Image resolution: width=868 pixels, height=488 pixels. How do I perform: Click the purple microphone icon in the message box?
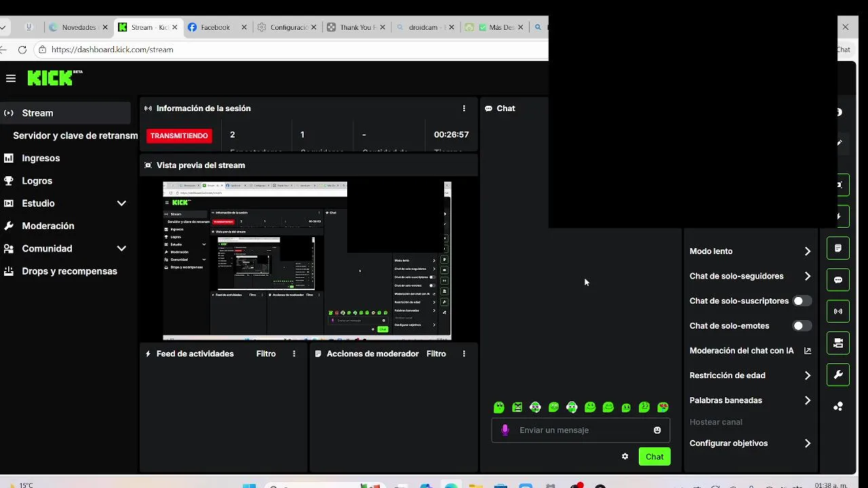(x=505, y=430)
